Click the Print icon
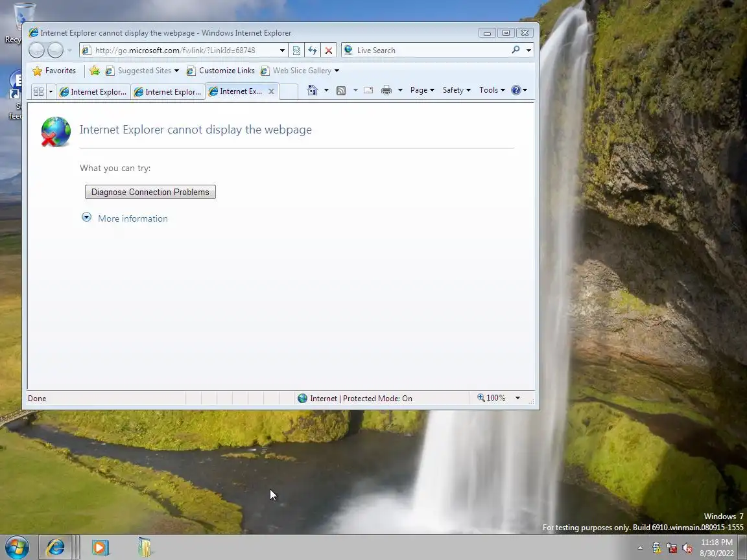Viewport: 747px width, 560px height. point(386,90)
